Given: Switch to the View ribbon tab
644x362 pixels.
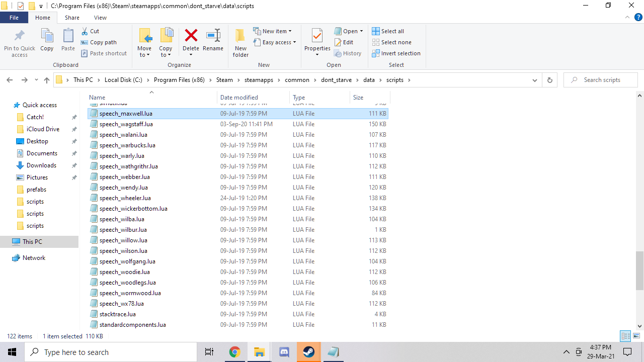Looking at the screenshot, I should 100,18.
